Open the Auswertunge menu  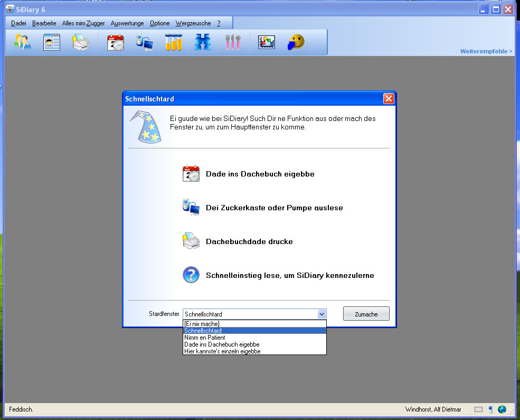[x=127, y=23]
